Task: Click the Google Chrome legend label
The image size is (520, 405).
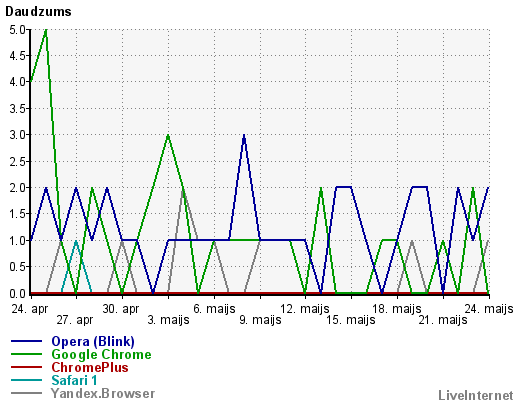Action: click(101, 354)
